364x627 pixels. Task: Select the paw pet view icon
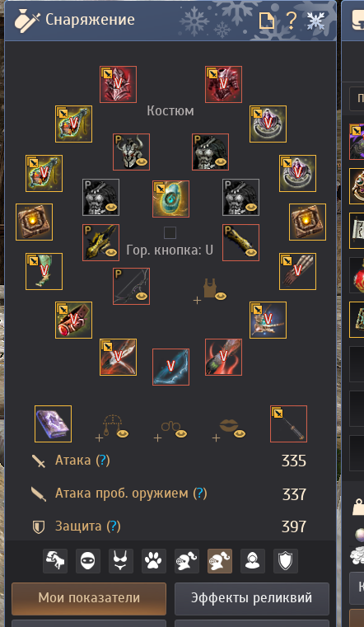tap(154, 561)
